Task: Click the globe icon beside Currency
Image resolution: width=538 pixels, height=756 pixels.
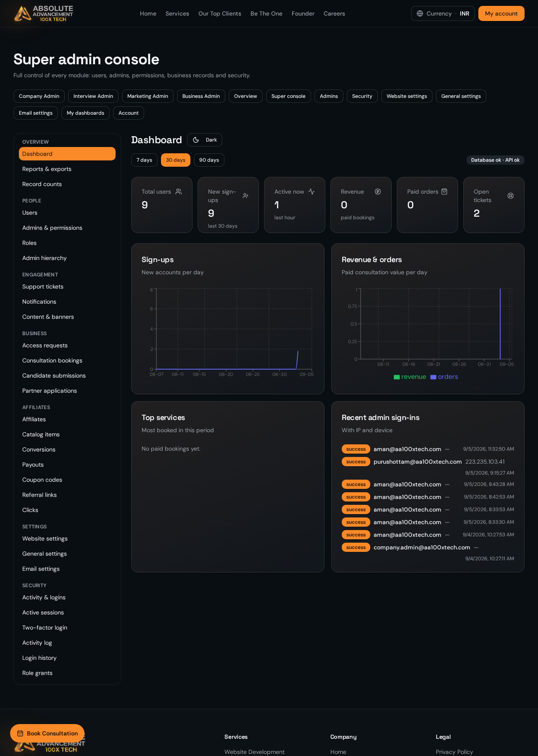Action: [420, 13]
